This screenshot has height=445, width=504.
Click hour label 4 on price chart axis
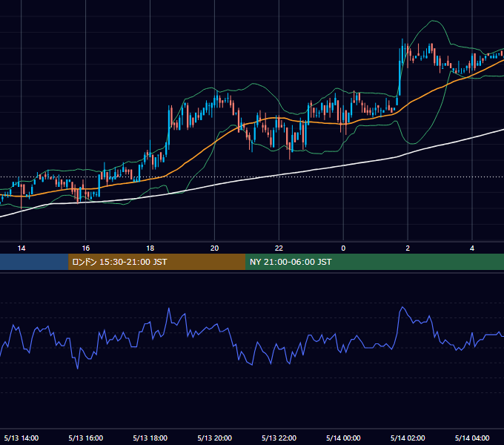click(472, 248)
